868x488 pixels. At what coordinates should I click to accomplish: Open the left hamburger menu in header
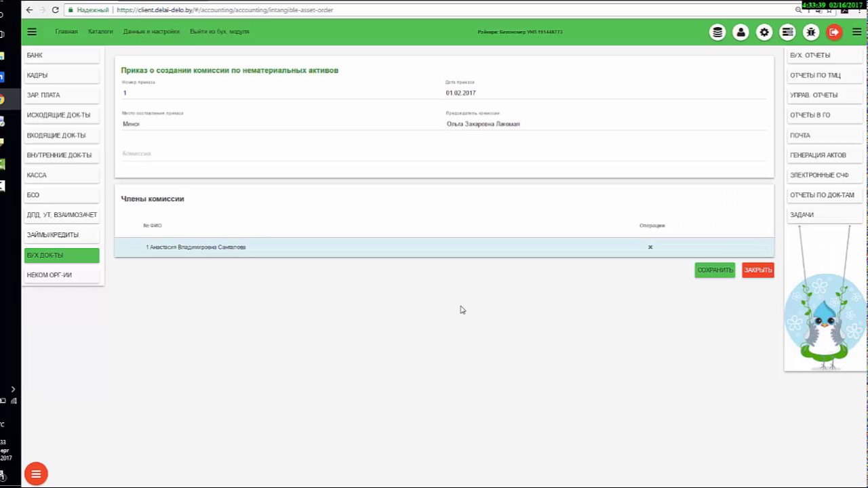pos(32,32)
